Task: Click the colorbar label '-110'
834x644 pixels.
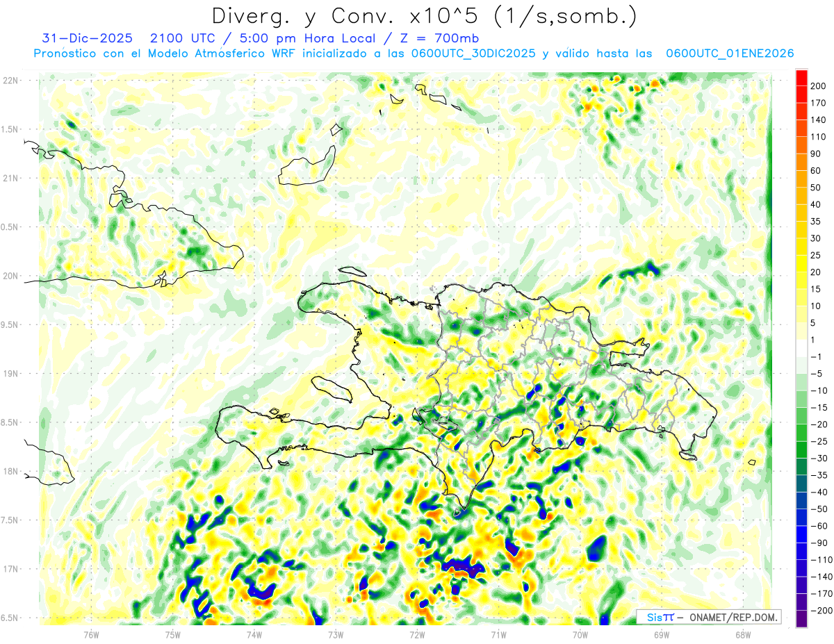Action: 822,560
